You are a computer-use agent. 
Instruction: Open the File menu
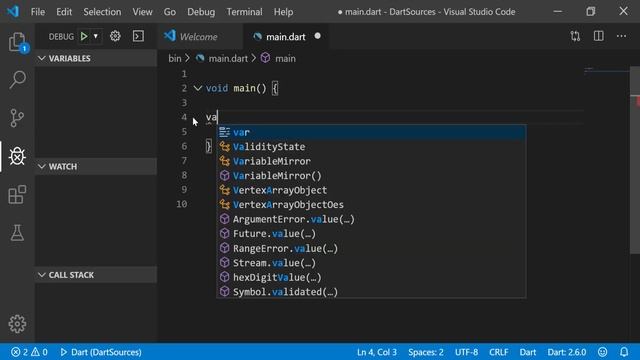tap(38, 12)
